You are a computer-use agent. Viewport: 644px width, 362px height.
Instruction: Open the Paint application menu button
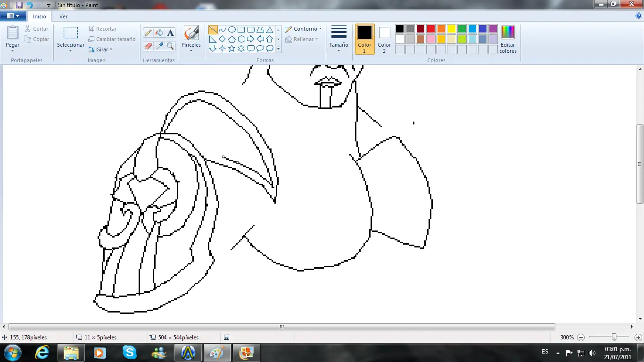[13, 16]
